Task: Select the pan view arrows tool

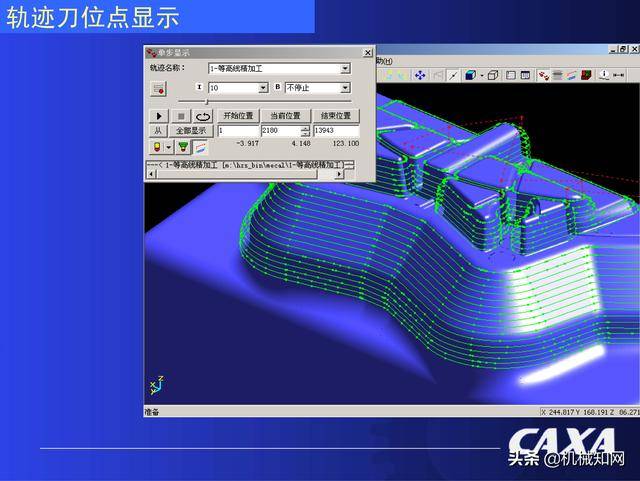Action: (x=420, y=75)
